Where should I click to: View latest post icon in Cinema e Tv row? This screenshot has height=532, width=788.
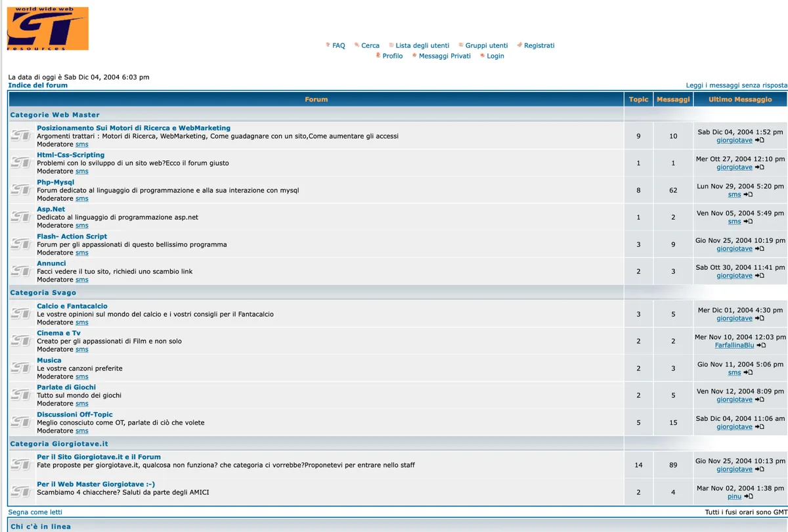tap(762, 345)
